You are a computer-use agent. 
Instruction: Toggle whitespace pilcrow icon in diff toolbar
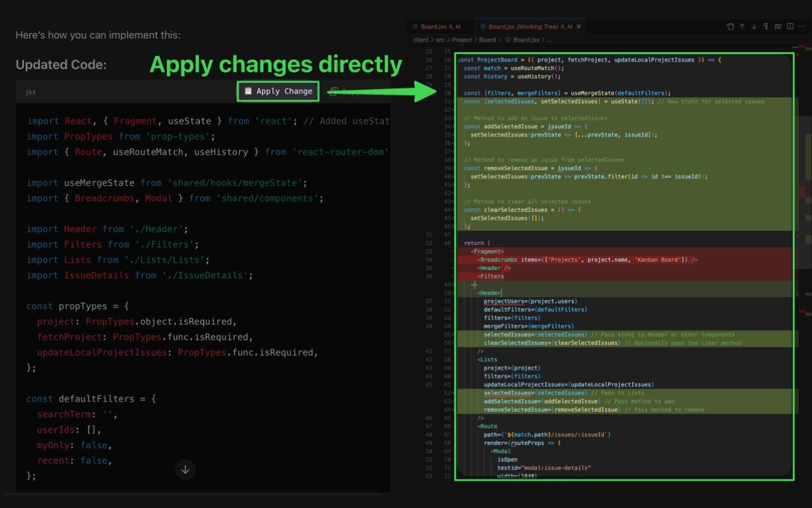pos(766,27)
